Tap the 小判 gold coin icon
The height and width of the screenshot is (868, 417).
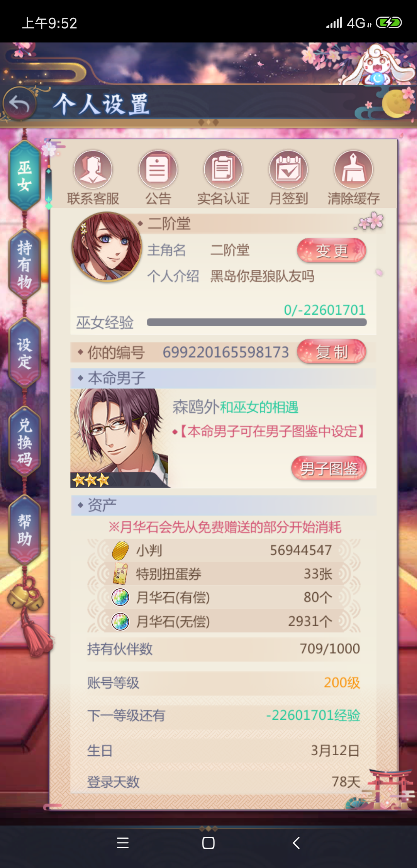coord(120,551)
